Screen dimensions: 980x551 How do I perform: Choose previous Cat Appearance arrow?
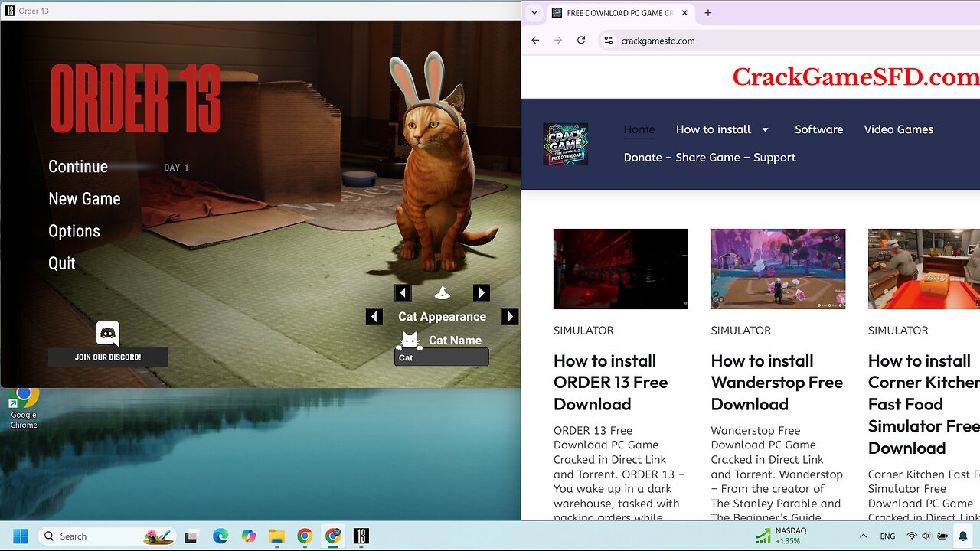(x=374, y=316)
